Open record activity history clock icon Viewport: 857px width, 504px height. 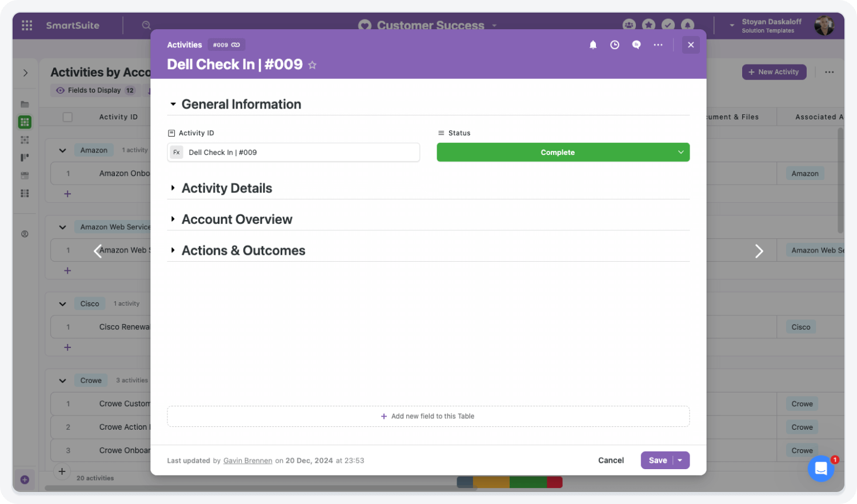(615, 45)
